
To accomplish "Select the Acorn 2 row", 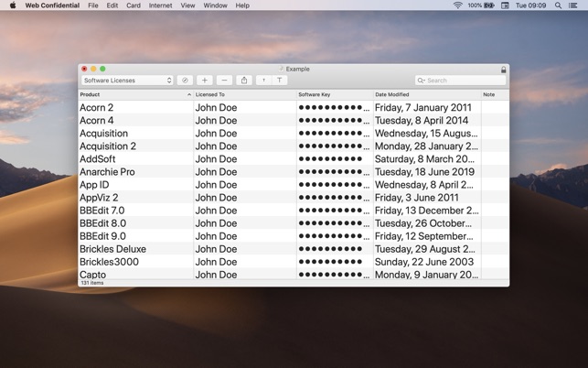I will click(x=294, y=107).
